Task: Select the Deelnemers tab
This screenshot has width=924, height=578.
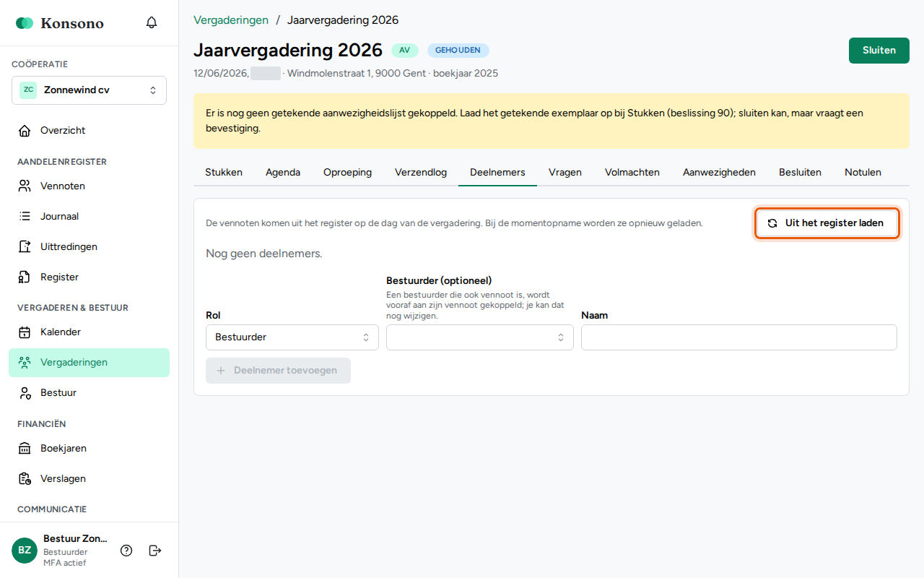Action: (497, 173)
